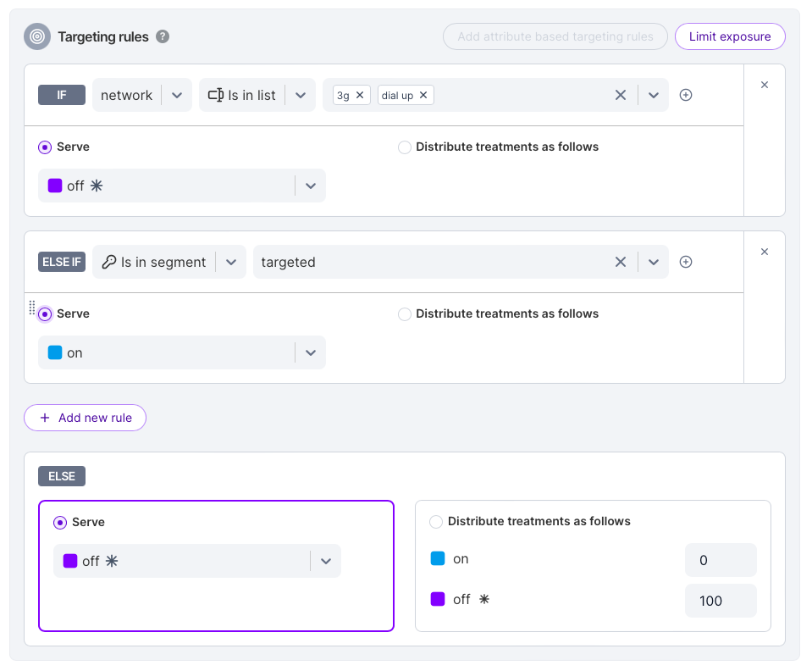
Task: Select Distribute treatments in IF rule
Action: point(405,147)
